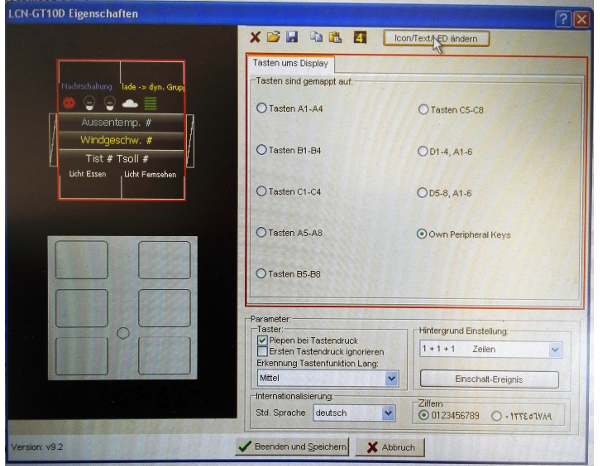
Task: Click the floppy disk save icon
Action: click(x=290, y=38)
